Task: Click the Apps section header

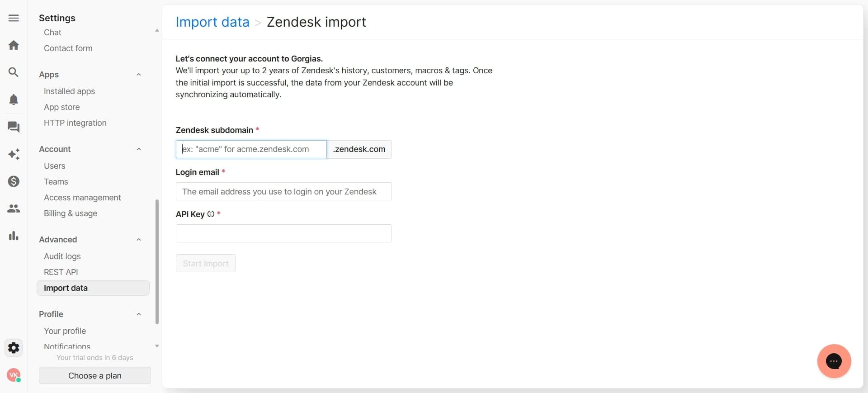Action: [x=49, y=75]
